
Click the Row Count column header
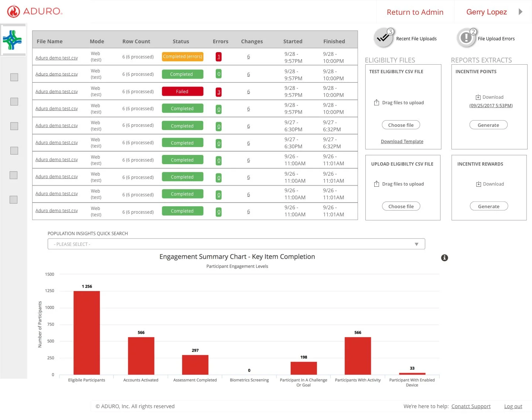(136, 41)
